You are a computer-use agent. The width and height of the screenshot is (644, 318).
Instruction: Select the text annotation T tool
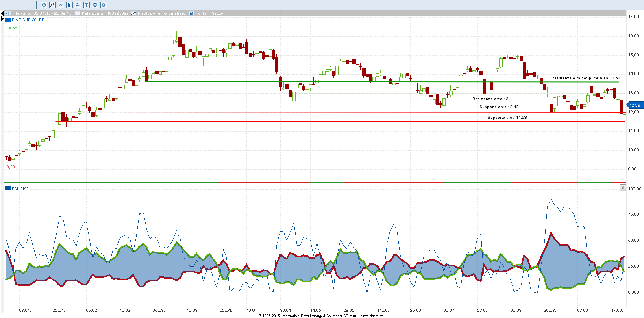(87, 5)
